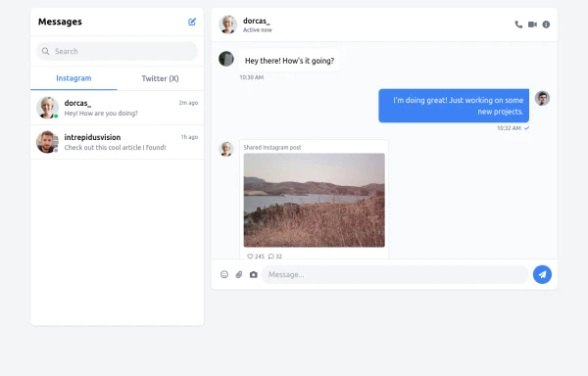Image resolution: width=588 pixels, height=376 pixels.
Task: Click the "Active now" status text
Action: 258,30
